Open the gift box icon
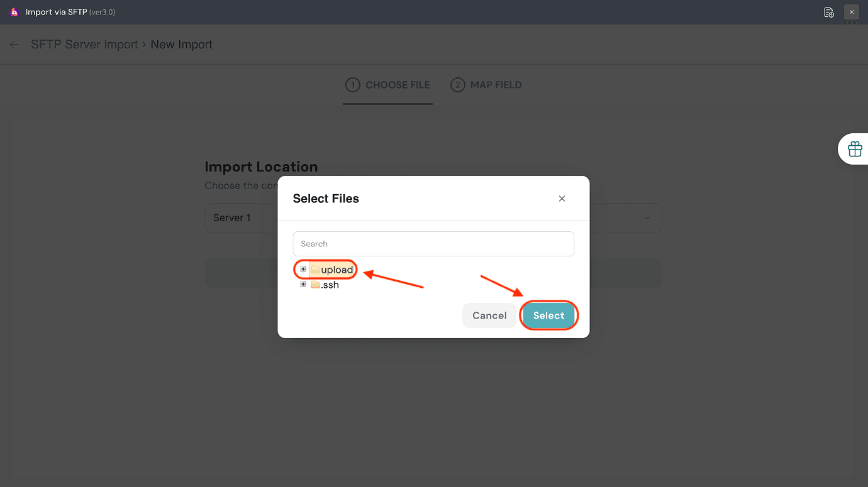The height and width of the screenshot is (487, 868). click(854, 149)
